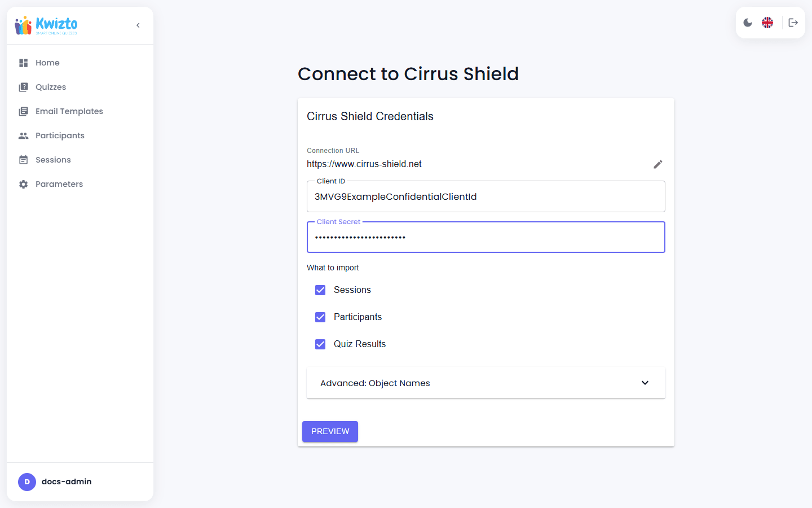This screenshot has width=812, height=508.
Task: Click the PREVIEW button
Action: 330,431
